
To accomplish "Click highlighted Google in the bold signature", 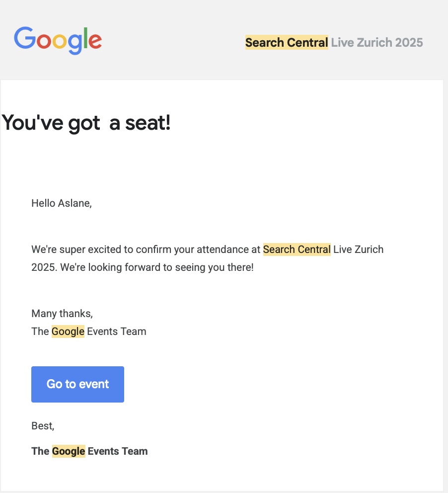I will click(x=69, y=451).
